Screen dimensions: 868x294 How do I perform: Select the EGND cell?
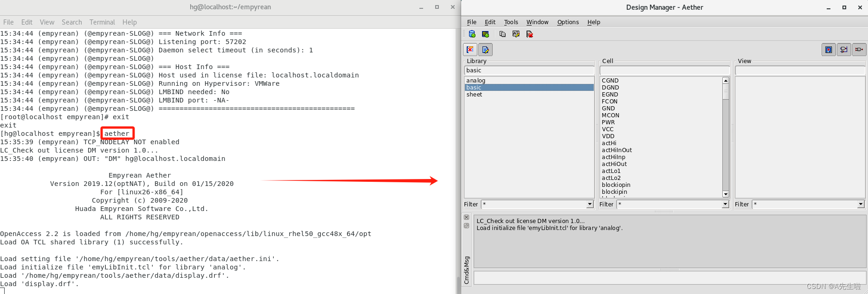[x=610, y=95]
